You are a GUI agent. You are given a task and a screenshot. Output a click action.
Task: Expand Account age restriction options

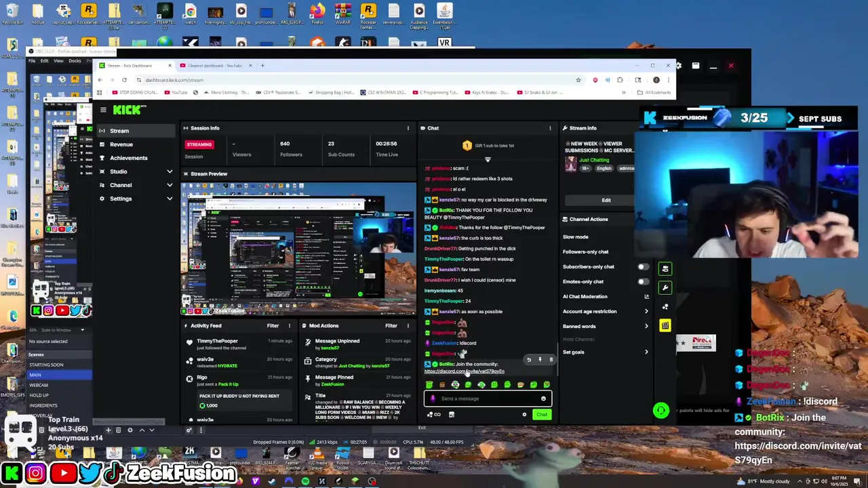pyautogui.click(x=646, y=311)
